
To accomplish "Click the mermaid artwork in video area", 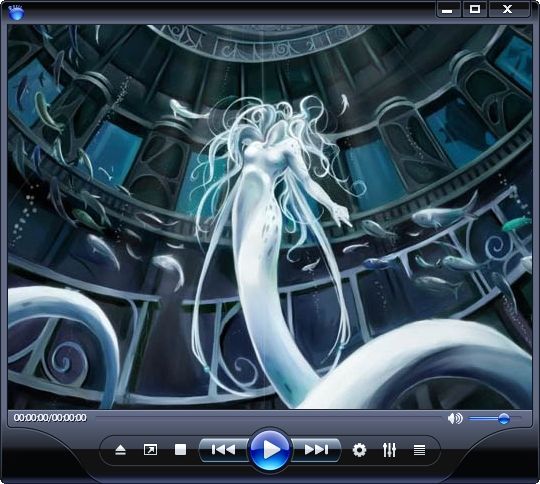I will pos(270,217).
